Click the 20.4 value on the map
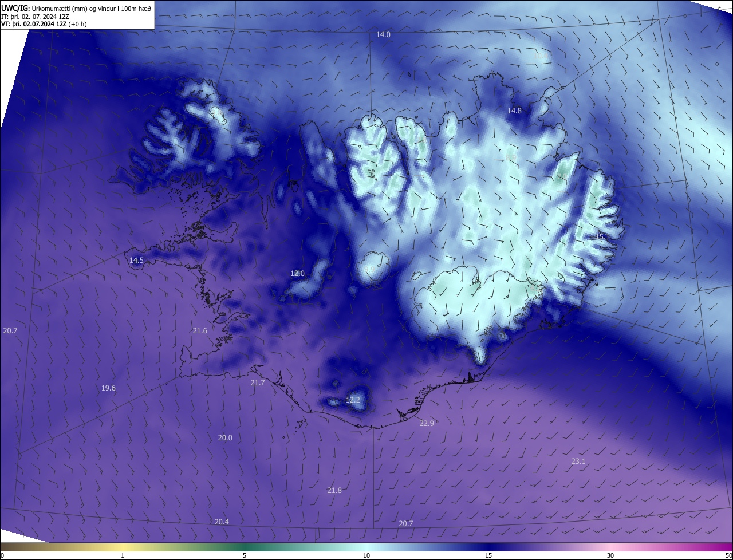The height and width of the screenshot is (560, 733). point(222,522)
